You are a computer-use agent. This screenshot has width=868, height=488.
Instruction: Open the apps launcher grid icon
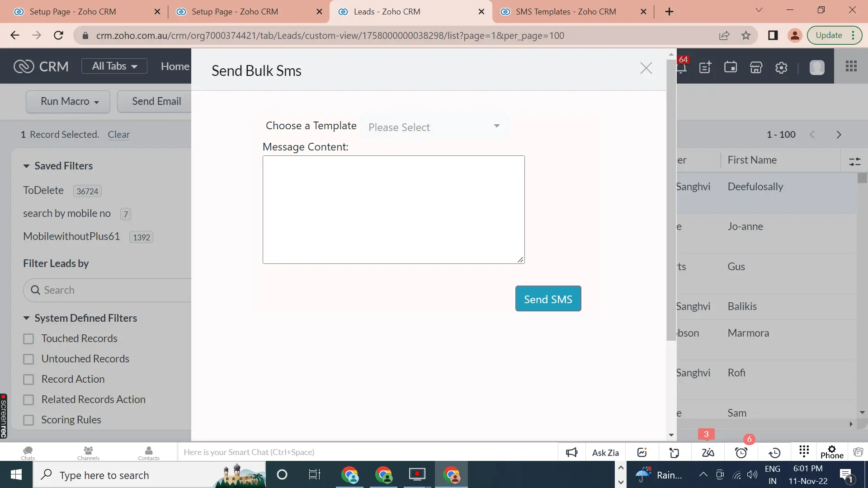851,66
